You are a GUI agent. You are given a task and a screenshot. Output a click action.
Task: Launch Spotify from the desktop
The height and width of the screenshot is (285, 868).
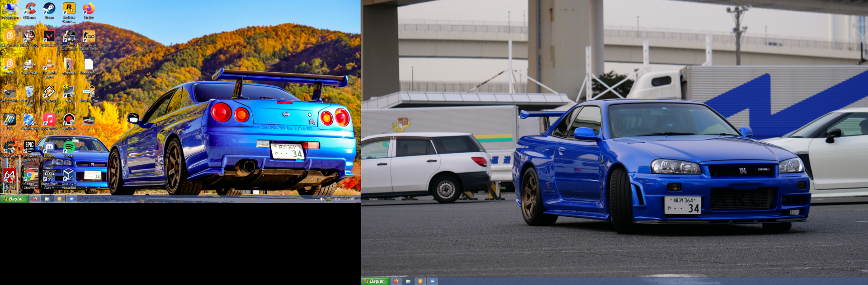69,150
